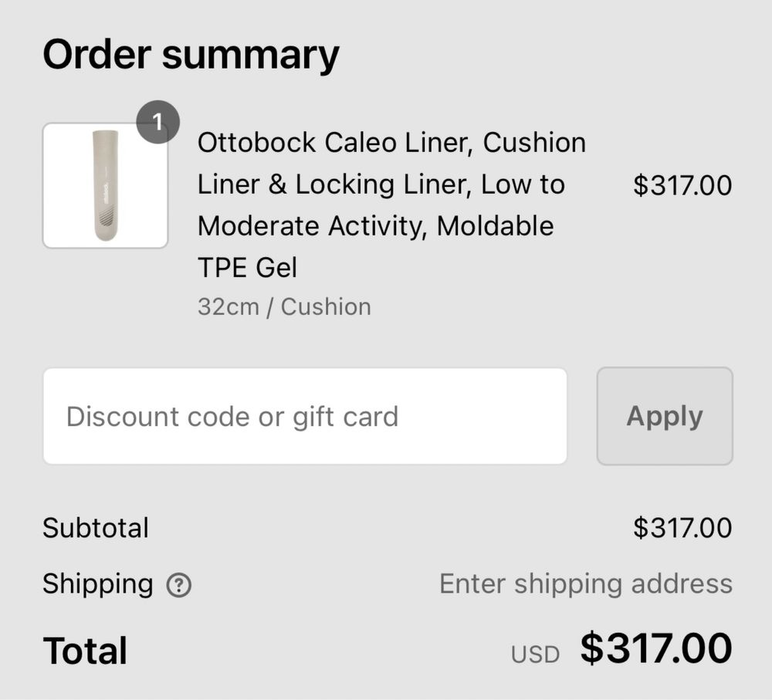
Task: Click the Apply discount button
Action: coord(665,416)
